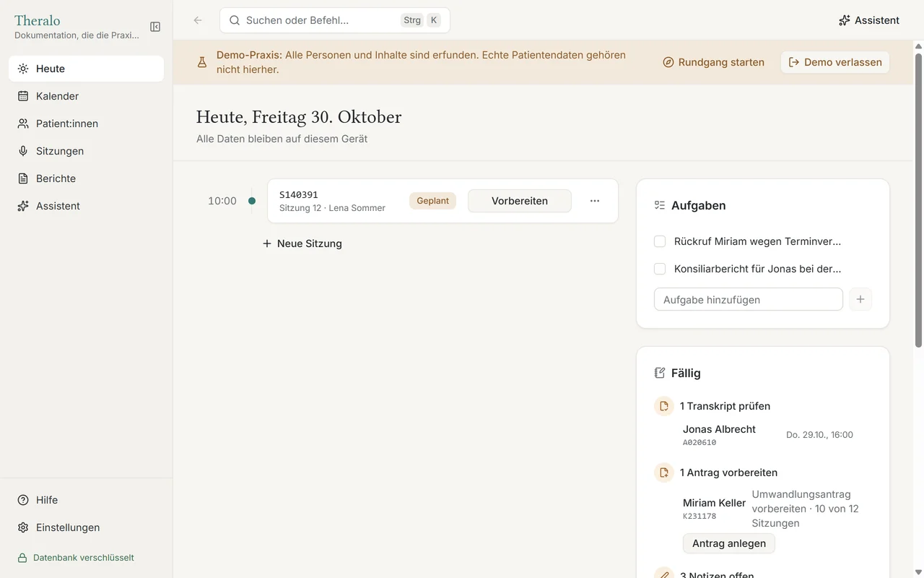Click the session ID S140391

pos(299,195)
